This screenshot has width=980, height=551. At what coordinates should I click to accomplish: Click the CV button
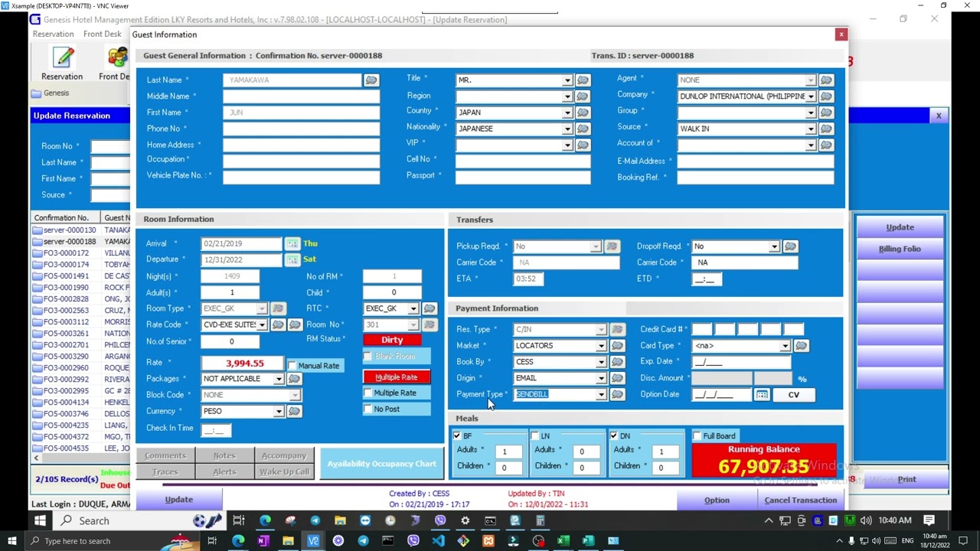click(x=794, y=395)
